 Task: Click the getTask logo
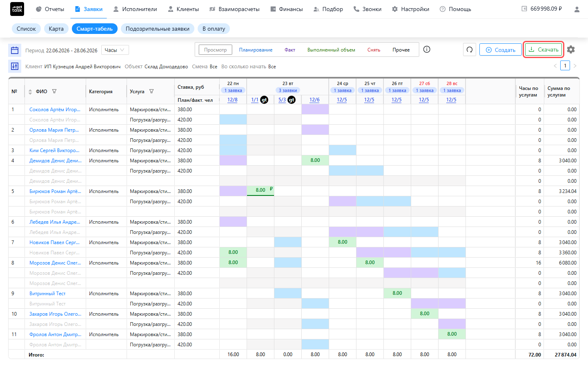click(x=17, y=9)
